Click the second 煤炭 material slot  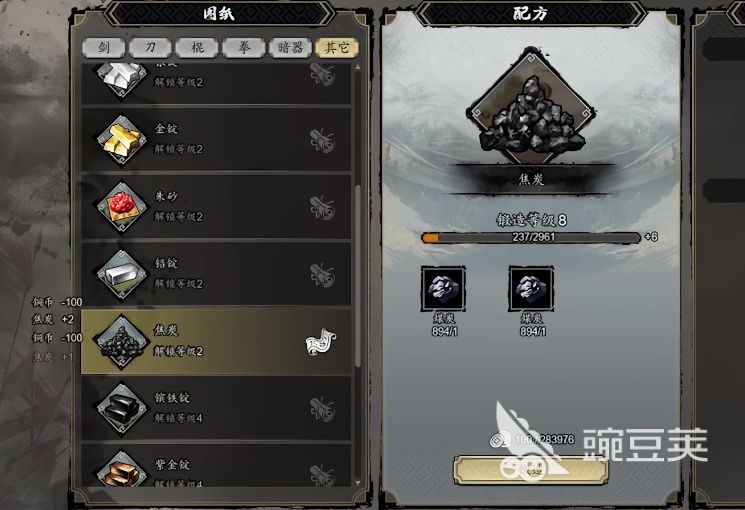tap(531, 289)
